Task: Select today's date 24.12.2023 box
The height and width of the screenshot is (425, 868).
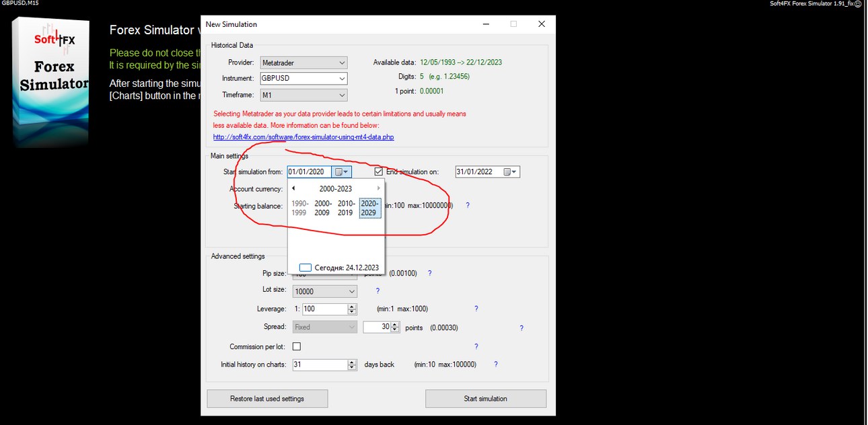Action: pyautogui.click(x=339, y=268)
